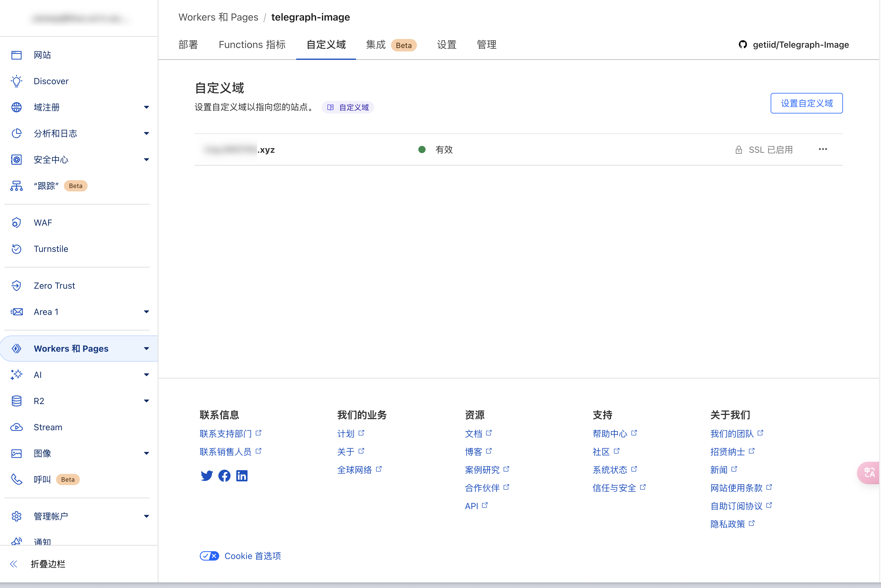
Task: Click the Facebook icon in the footer
Action: [224, 475]
